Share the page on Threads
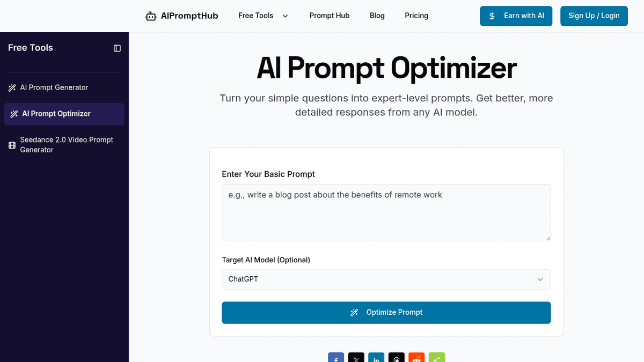 (x=397, y=358)
